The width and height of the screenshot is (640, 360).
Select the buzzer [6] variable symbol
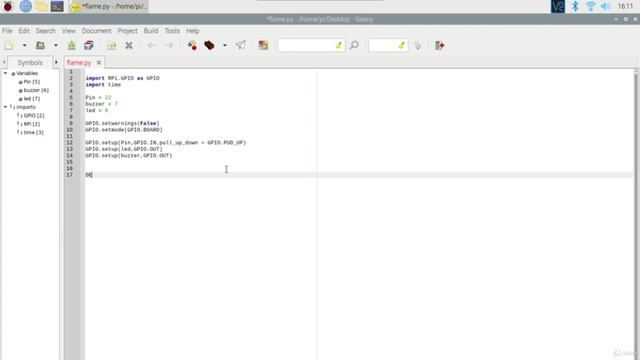tap(36, 90)
